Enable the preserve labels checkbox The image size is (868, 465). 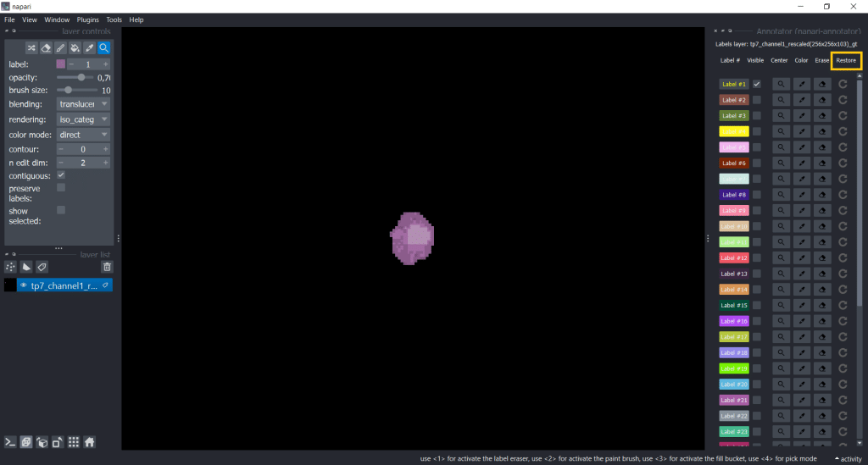61,187
